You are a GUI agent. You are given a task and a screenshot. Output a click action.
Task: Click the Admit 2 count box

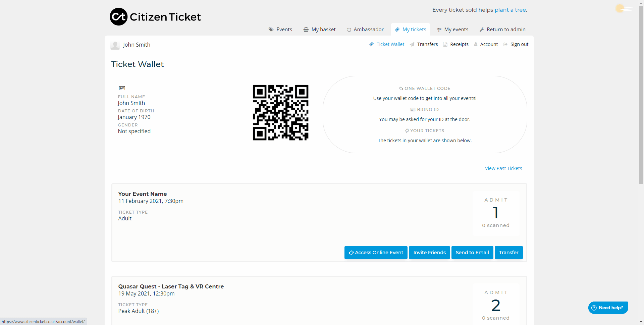click(496, 305)
